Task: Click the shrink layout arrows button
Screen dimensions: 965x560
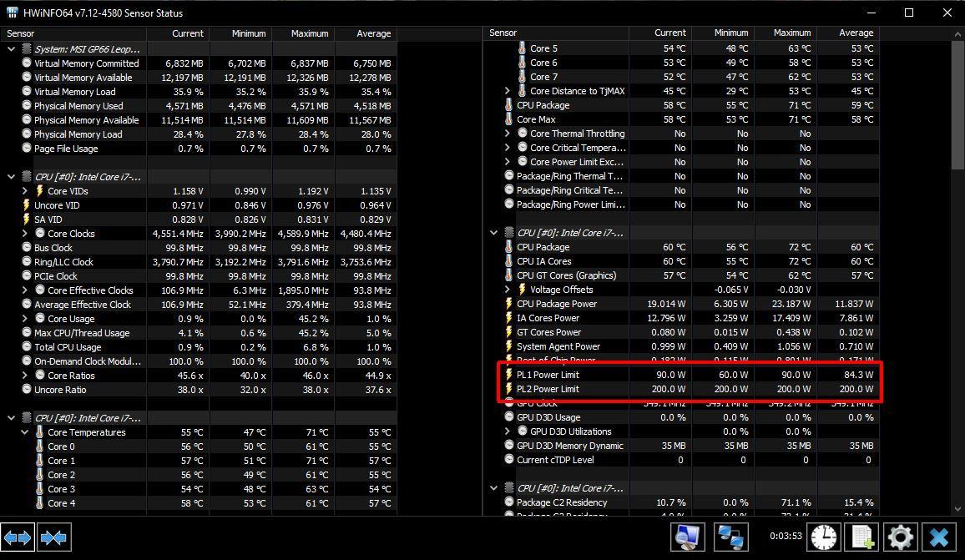Action: (x=54, y=537)
